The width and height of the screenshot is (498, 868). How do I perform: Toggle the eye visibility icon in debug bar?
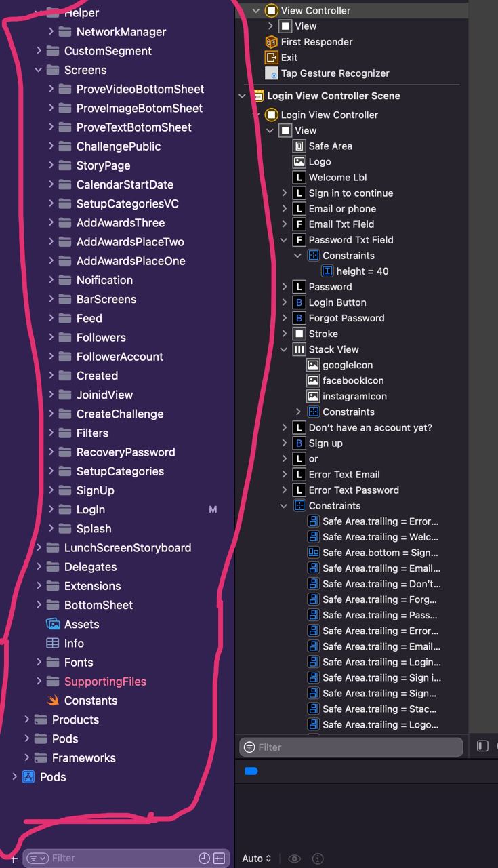pyautogui.click(x=294, y=859)
